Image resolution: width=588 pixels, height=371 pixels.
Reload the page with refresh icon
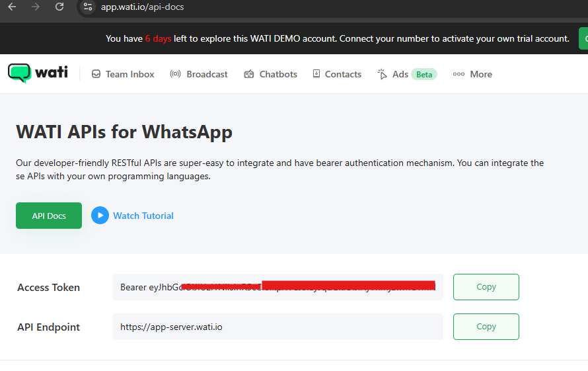tap(59, 7)
